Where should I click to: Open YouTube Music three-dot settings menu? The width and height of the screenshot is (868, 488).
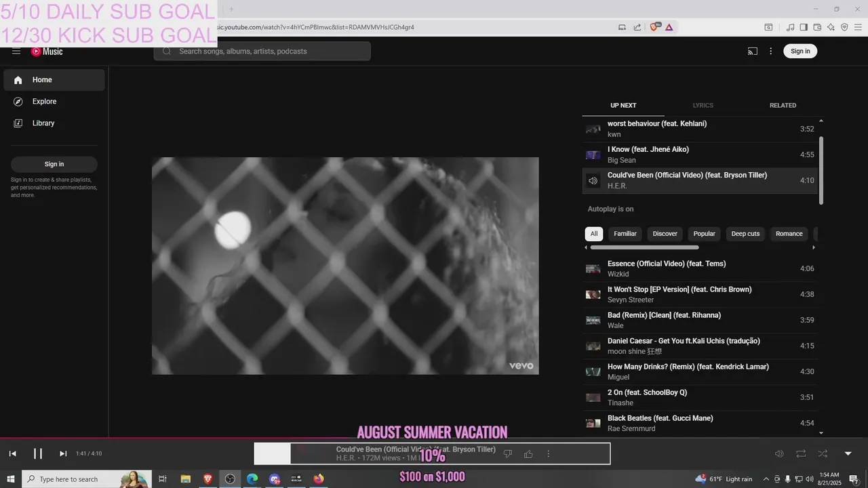pos(770,52)
